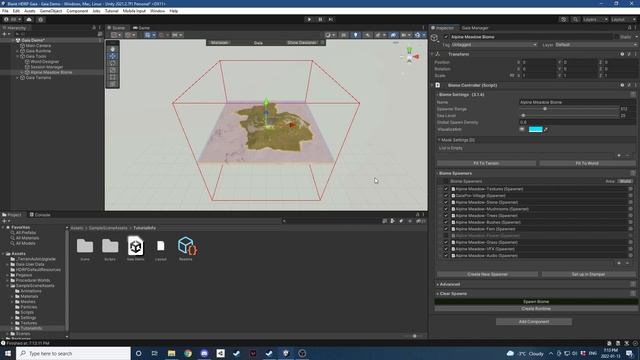This screenshot has height=360, width=640.
Task: Open the Layers dropdown in top toolbar
Action: click(595, 19)
